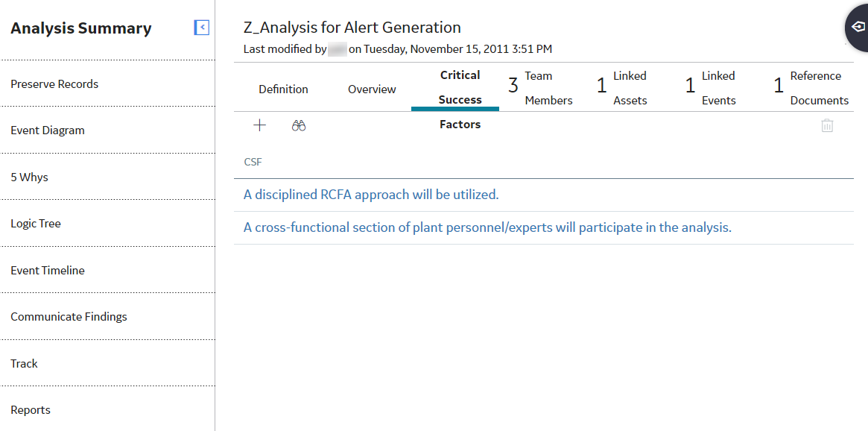Image resolution: width=868 pixels, height=431 pixels.
Task: Open the disciplined RCFA approach link
Action: point(372,195)
